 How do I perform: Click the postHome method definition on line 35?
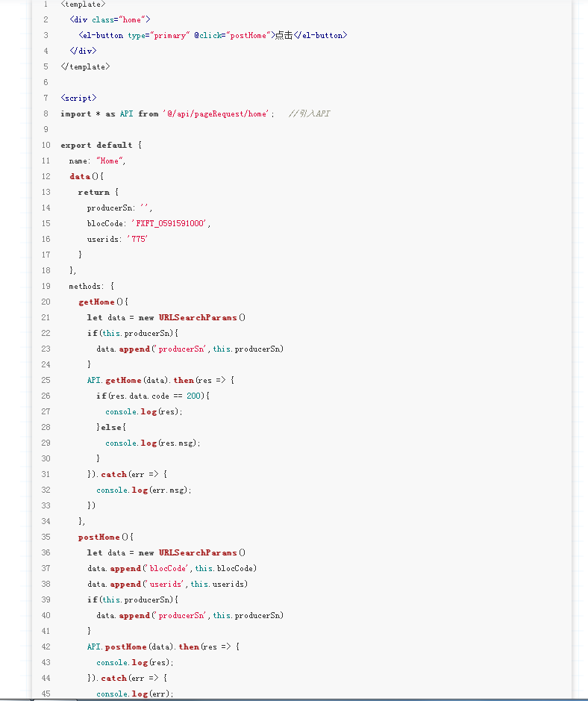(x=99, y=537)
